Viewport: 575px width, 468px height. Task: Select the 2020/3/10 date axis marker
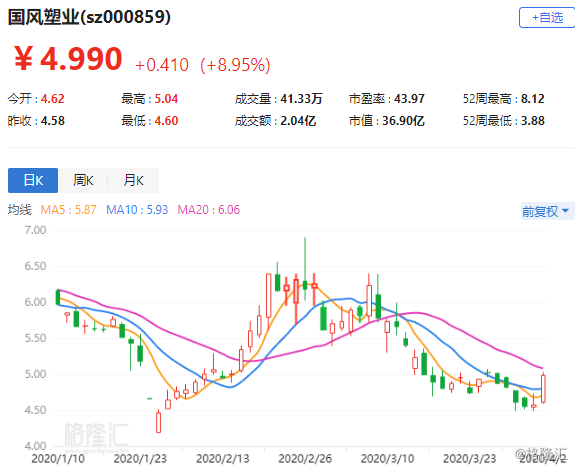(x=387, y=458)
